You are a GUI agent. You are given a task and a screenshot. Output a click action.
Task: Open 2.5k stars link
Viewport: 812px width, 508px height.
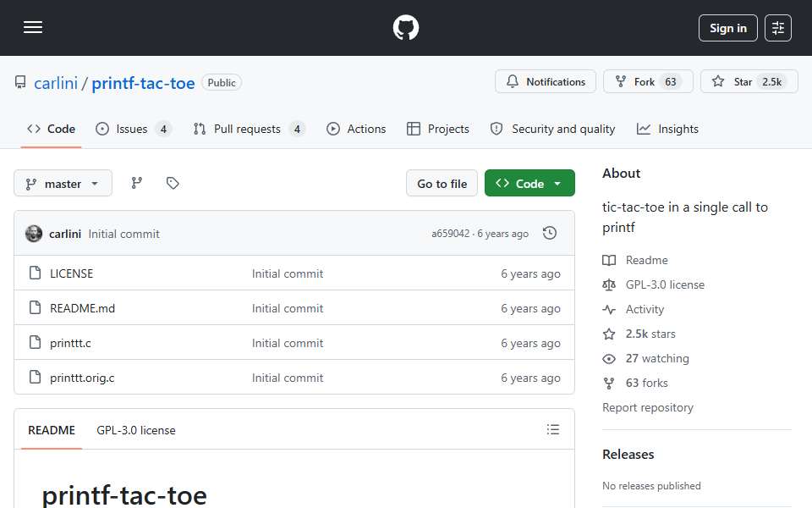coord(639,334)
